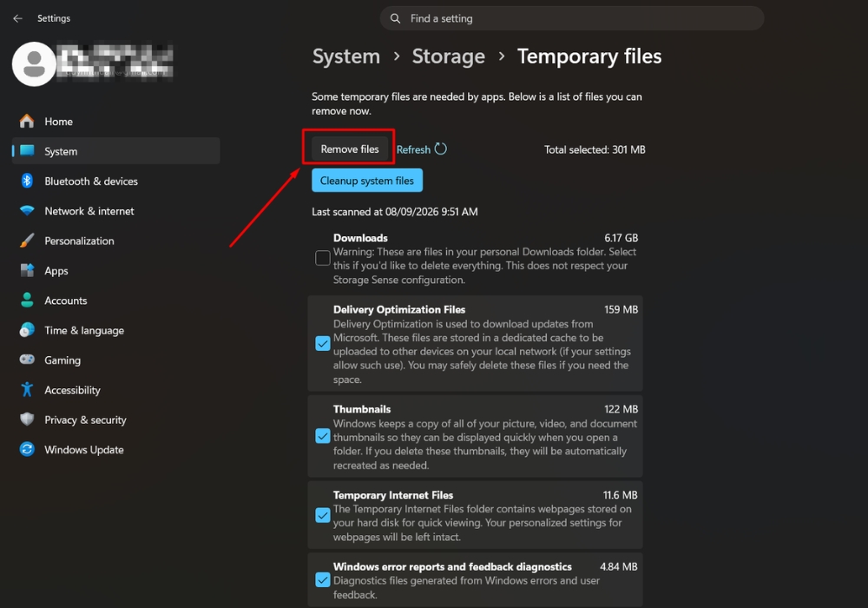Screen dimensions: 868x608
Task: Click the Gaming controller icon
Action: [27, 360]
